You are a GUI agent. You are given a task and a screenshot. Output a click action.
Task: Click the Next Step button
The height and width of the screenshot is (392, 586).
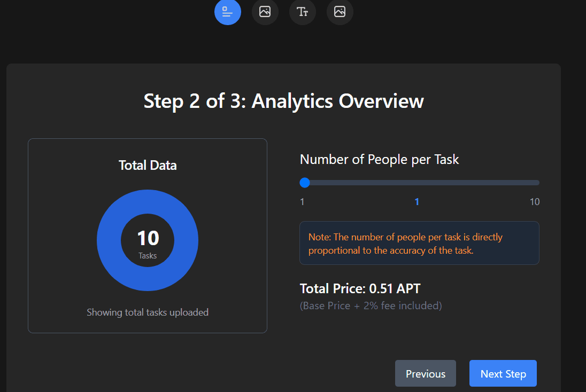click(x=503, y=373)
